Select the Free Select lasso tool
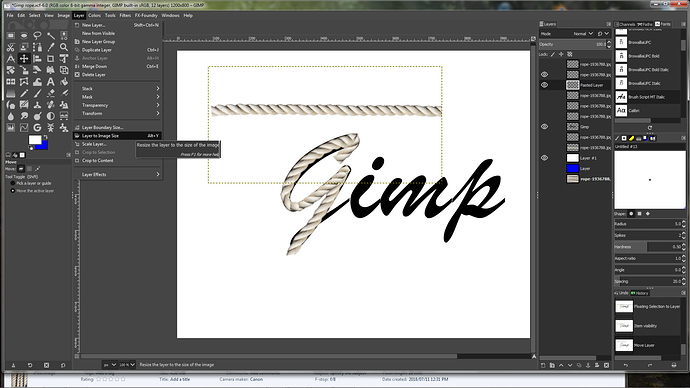This screenshot has width=690, height=388. [37, 36]
